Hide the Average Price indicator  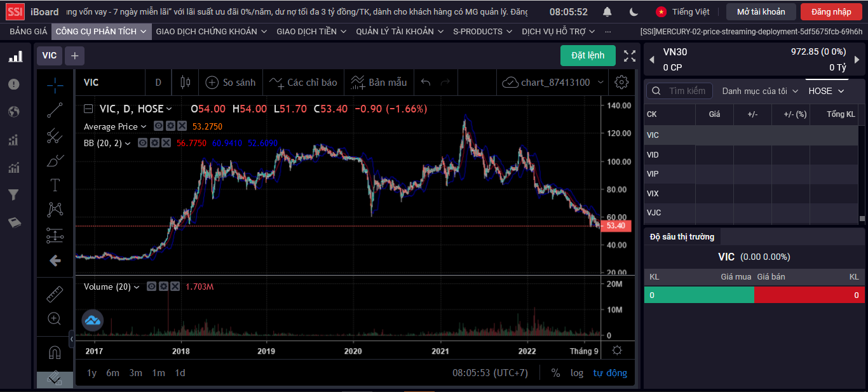click(x=159, y=126)
